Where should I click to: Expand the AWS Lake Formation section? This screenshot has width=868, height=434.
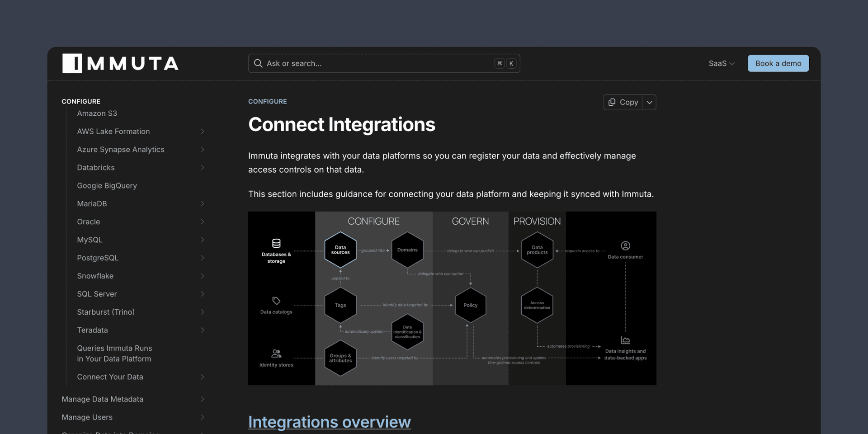coord(202,131)
